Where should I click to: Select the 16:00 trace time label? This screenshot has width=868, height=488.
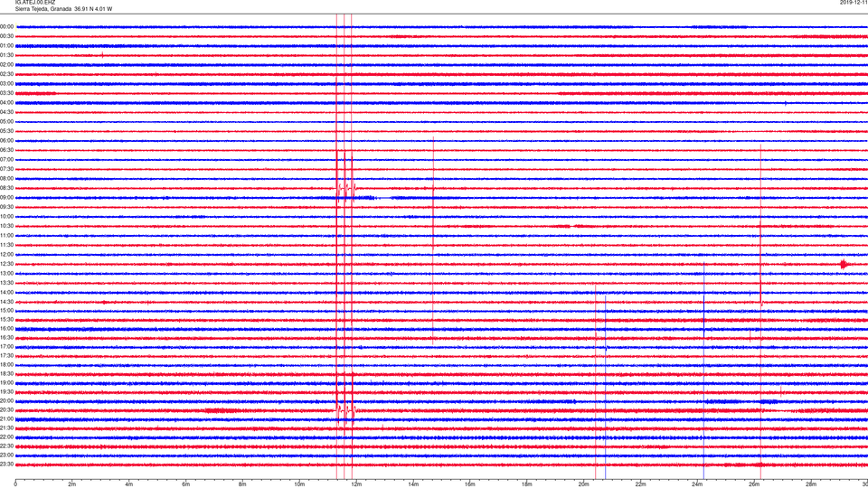coord(6,329)
